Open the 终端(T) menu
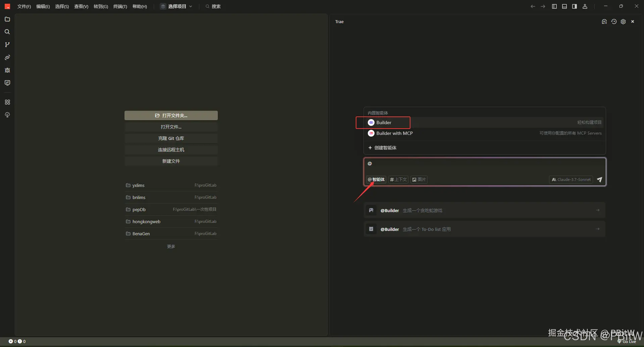 tap(120, 6)
